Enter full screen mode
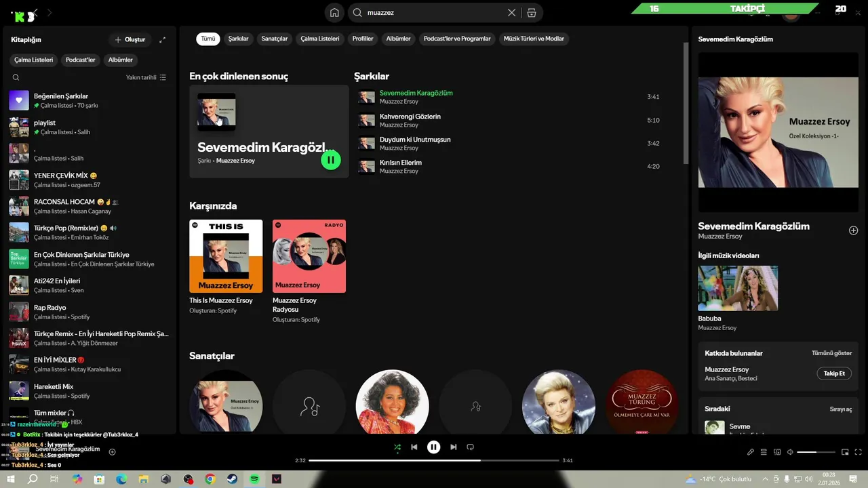This screenshot has width=868, height=488. (859, 452)
